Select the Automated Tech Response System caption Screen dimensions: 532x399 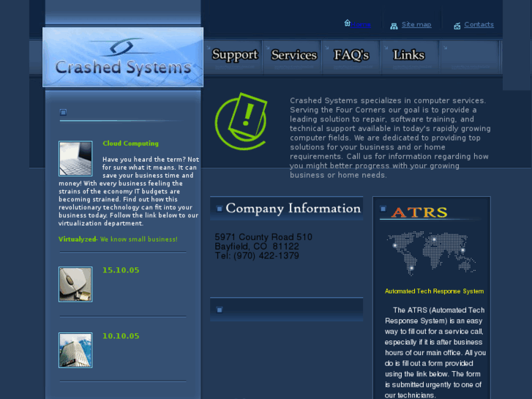434,291
